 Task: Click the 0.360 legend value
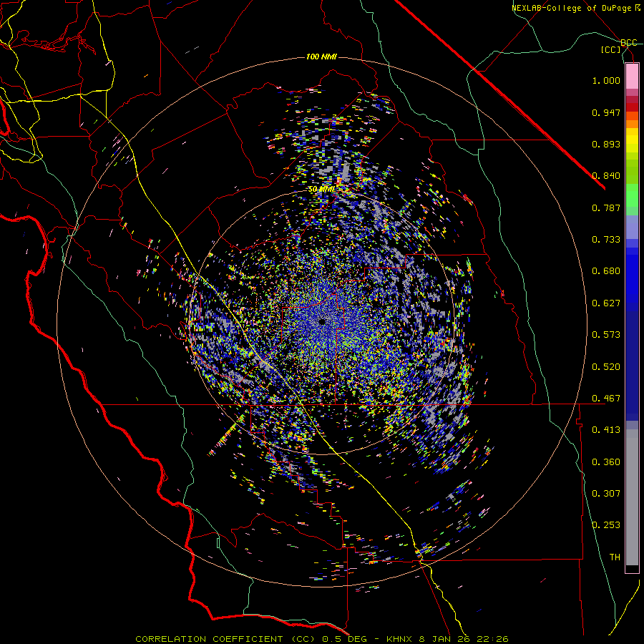click(606, 462)
